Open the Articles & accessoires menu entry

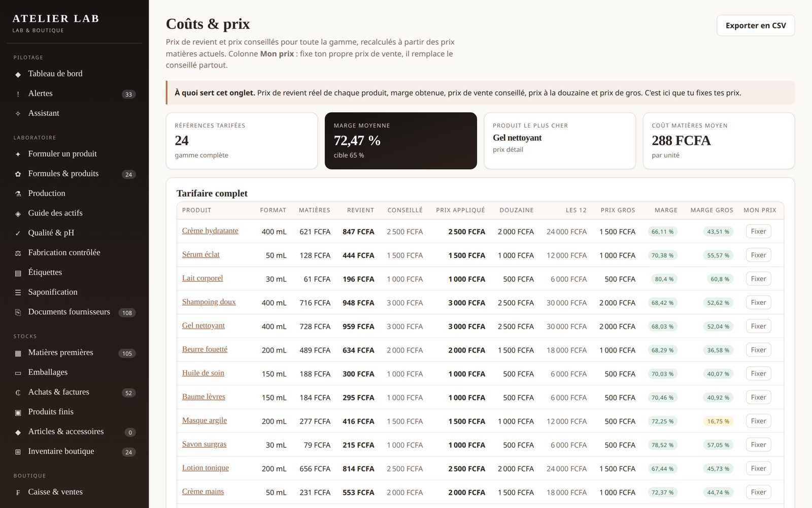(75, 432)
